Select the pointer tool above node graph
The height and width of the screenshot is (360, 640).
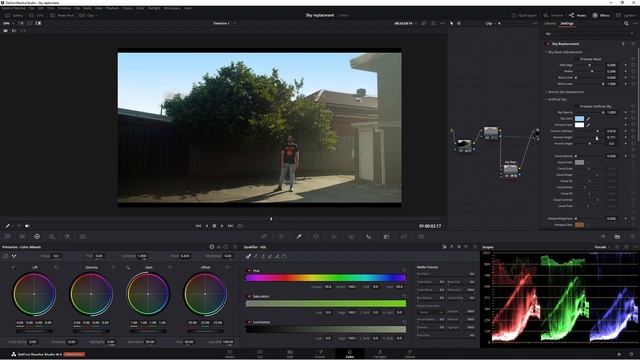click(451, 24)
